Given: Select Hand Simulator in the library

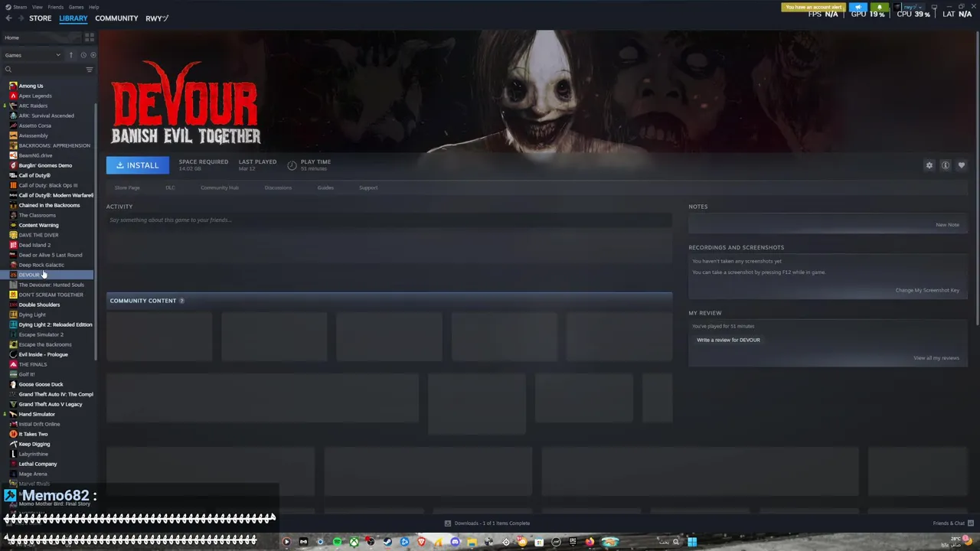Looking at the screenshot, I should point(37,414).
